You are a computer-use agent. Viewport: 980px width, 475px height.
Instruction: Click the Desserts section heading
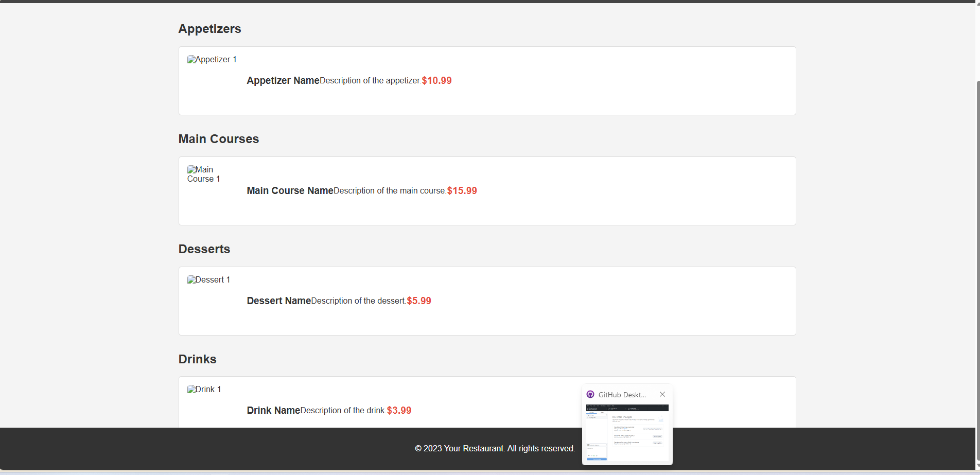coord(204,249)
